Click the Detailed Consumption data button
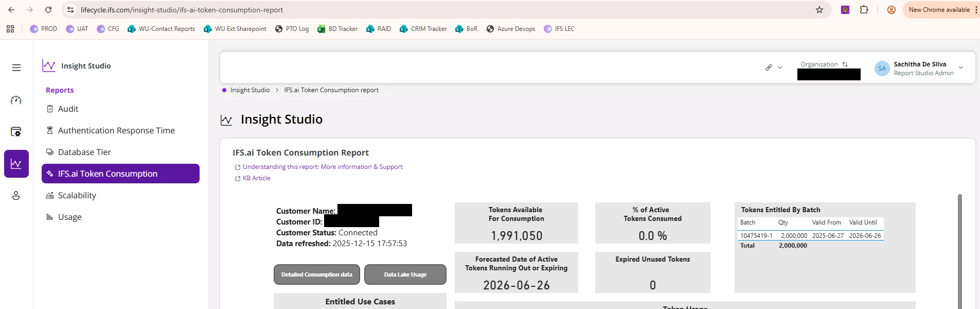Viewport: 980px width, 309px height. 317,274
